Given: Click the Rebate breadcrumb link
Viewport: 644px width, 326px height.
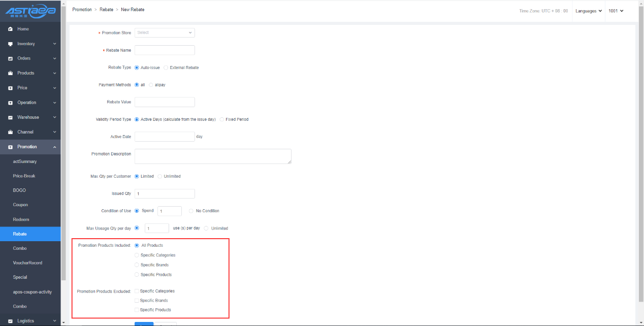Looking at the screenshot, I should pos(106,10).
